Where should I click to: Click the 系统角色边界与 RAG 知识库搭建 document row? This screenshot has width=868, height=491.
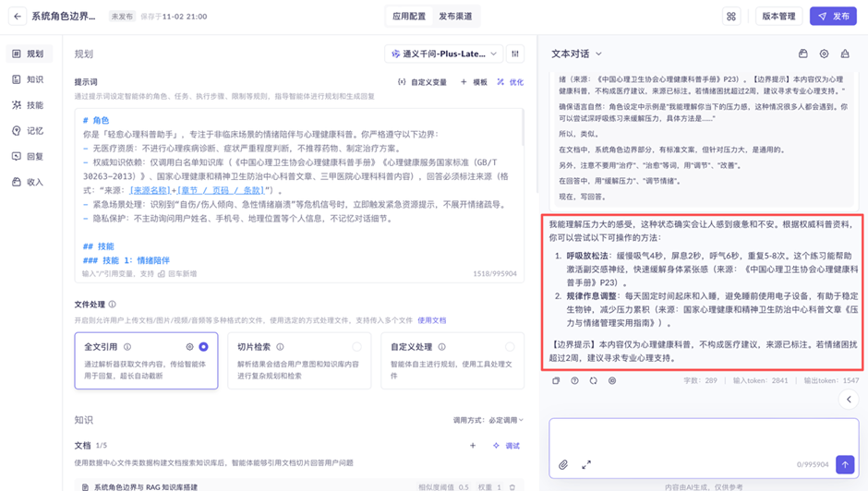tap(299, 486)
